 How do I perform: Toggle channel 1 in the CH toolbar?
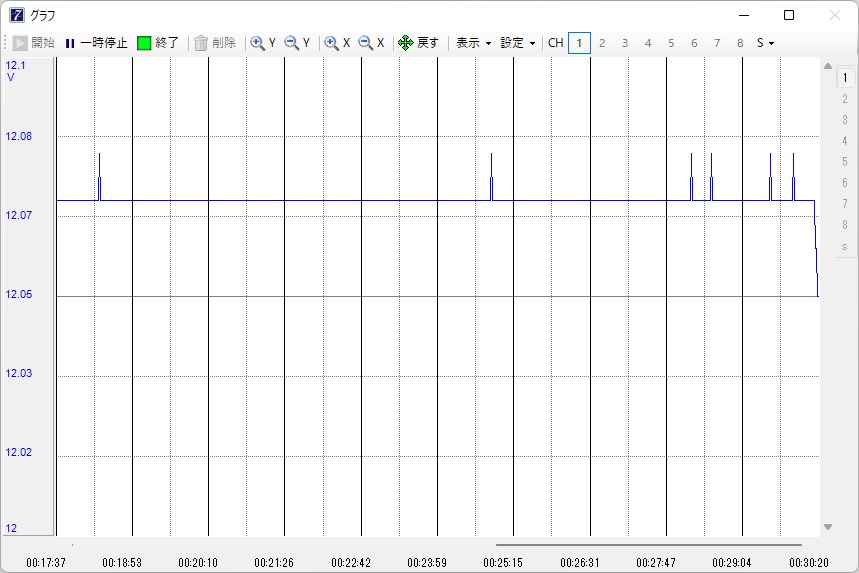[579, 43]
